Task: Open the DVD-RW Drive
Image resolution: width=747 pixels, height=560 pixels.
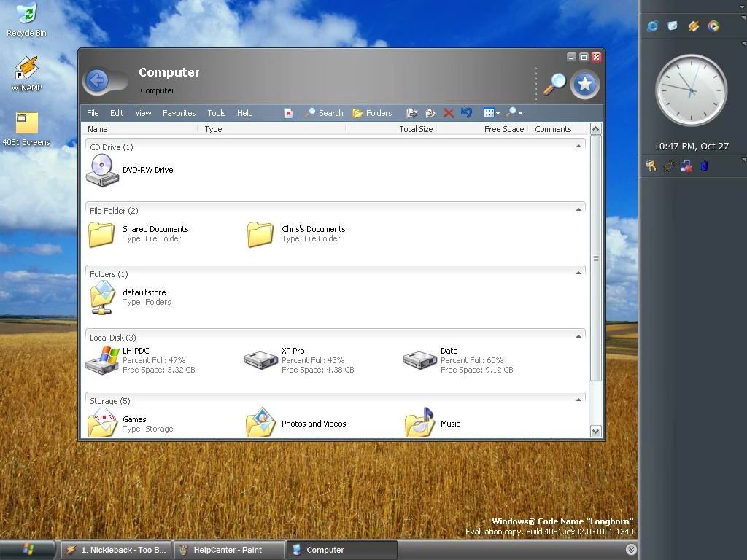Action: click(102, 169)
